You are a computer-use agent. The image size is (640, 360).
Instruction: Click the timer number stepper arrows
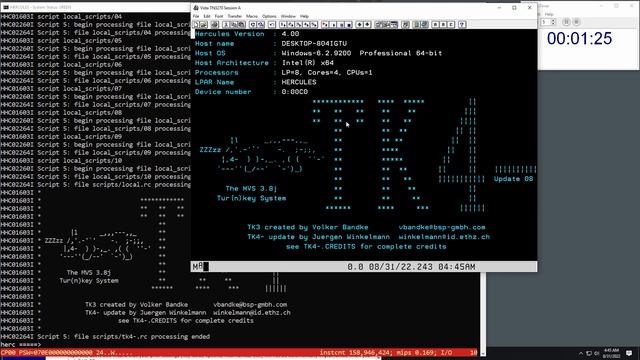553,22
